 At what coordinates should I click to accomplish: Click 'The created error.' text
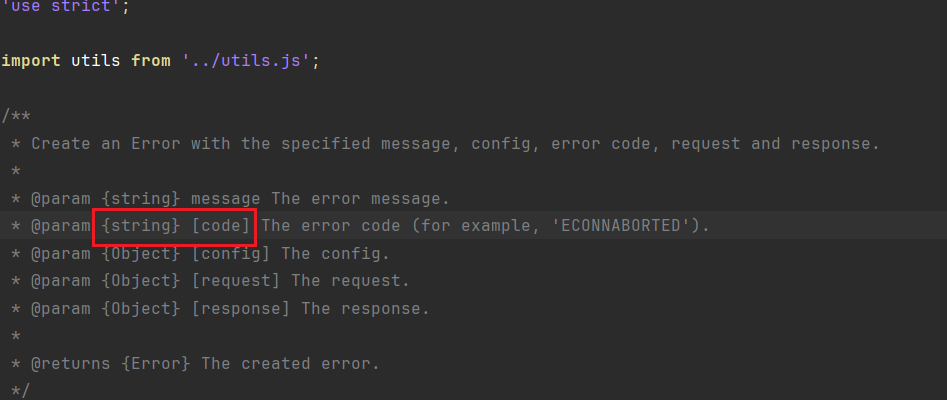pyautogui.click(x=290, y=364)
